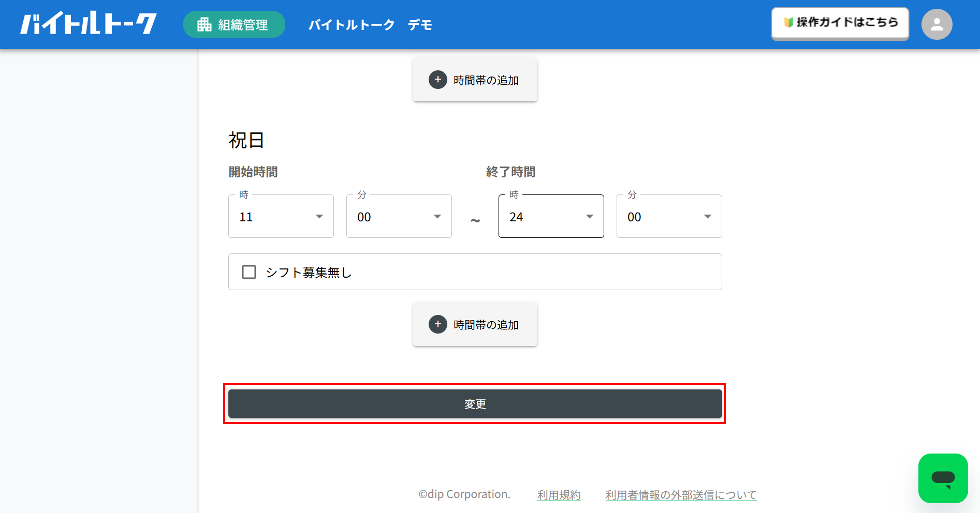
Task: Click the ©dip Corporation. footer text
Action: tap(464, 494)
